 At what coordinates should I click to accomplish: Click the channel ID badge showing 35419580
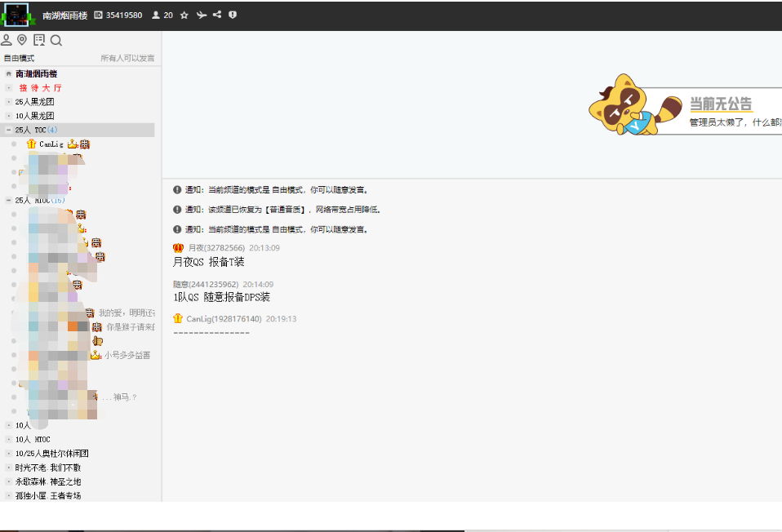(x=118, y=15)
